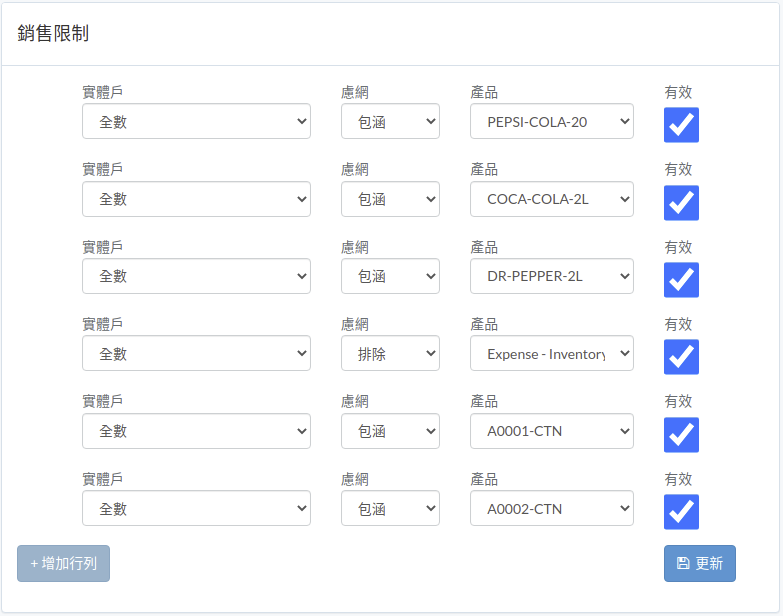Screen dimensions: 783x616
Task: Toggle 有效 checkbox for Expense - Inventory row
Action: [x=681, y=357]
